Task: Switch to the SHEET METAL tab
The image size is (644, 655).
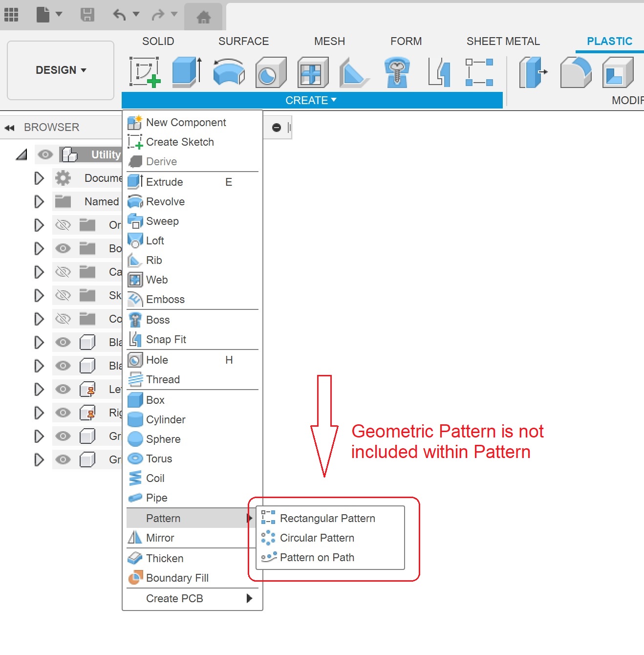Action: [503, 41]
